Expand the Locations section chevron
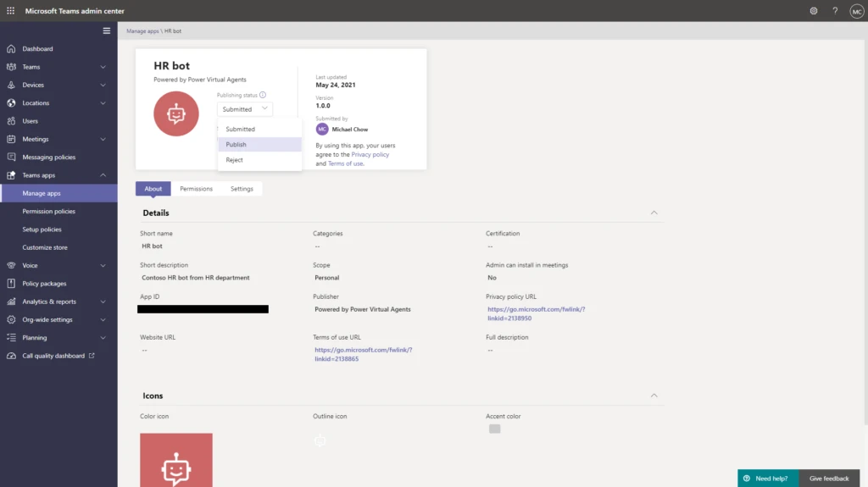Screen dimensions: 868x487 pyautogui.click(x=103, y=103)
